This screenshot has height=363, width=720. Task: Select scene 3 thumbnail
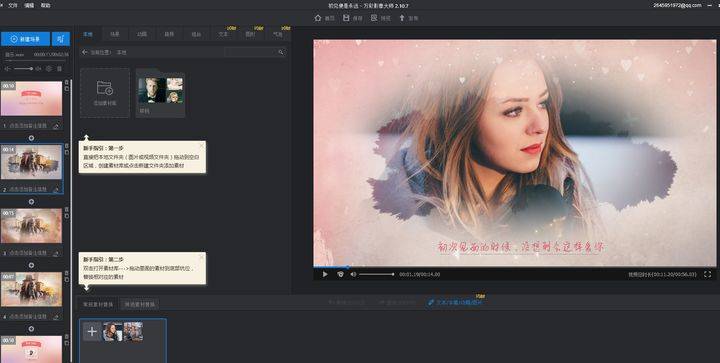point(32,226)
